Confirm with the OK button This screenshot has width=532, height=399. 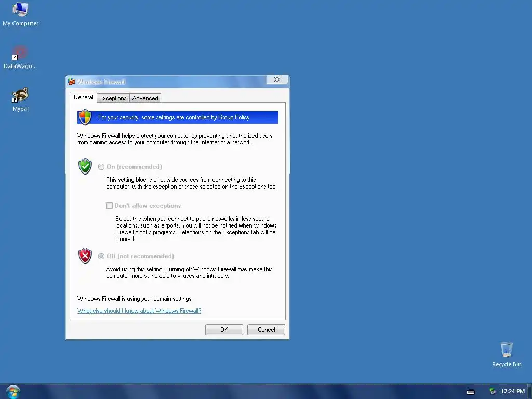tap(224, 330)
